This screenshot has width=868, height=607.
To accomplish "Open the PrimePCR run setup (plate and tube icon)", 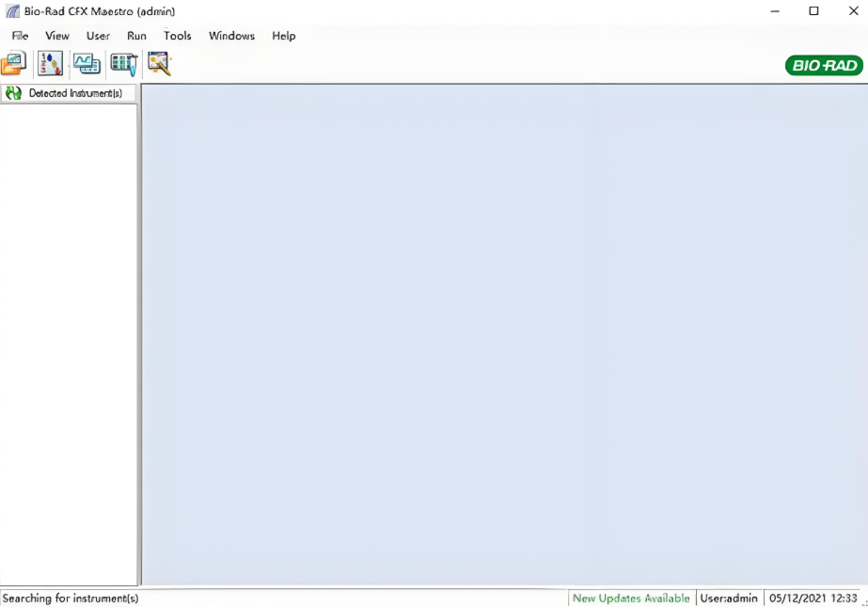I will click(x=124, y=64).
